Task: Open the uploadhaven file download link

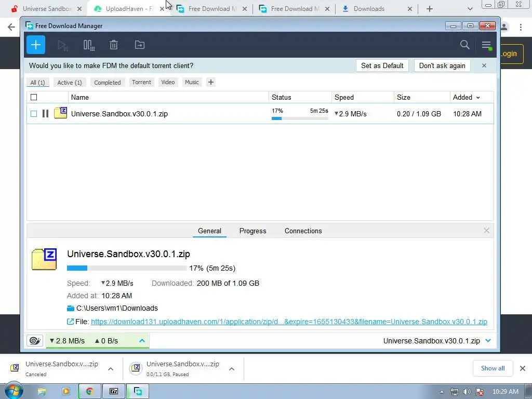Action: click(x=289, y=321)
